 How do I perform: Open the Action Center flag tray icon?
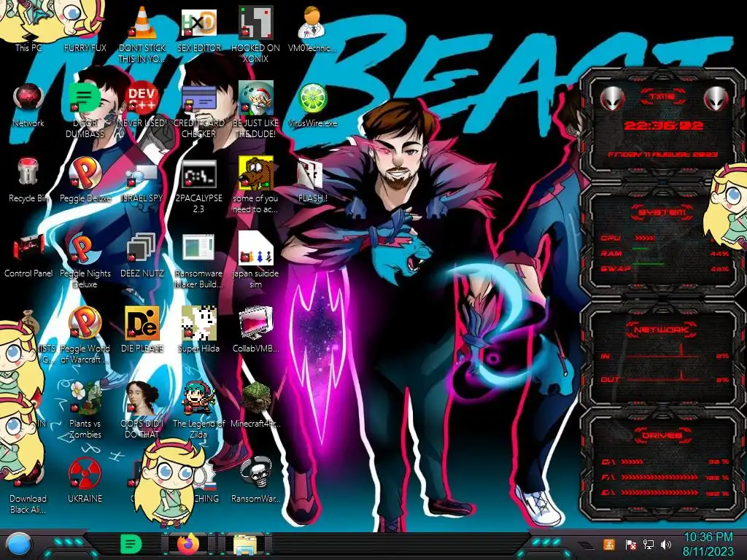(630, 544)
